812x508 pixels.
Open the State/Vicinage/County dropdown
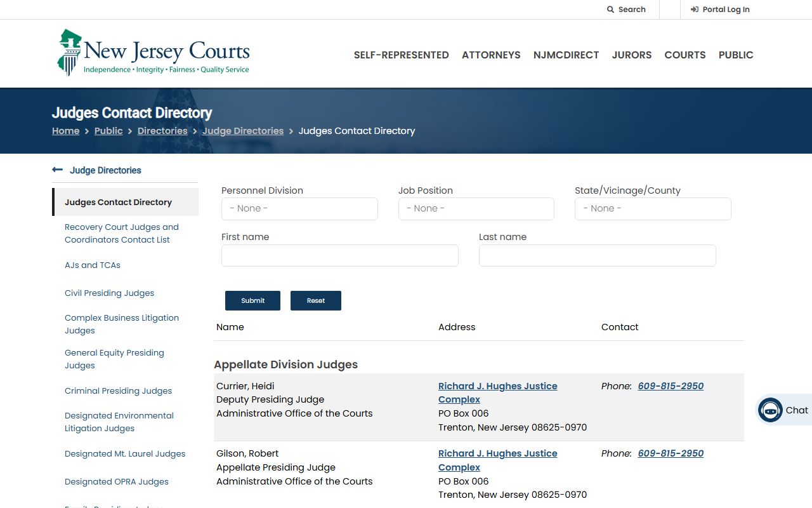(653, 209)
